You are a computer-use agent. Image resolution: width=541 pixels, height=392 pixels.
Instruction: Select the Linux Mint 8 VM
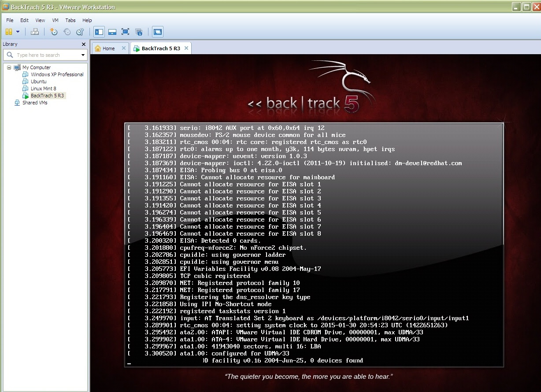pos(43,89)
